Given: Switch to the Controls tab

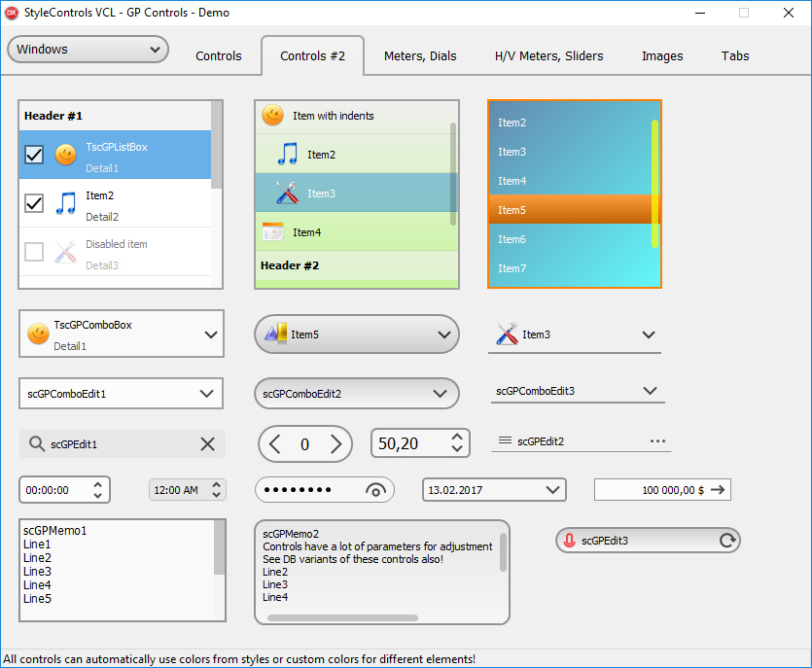Looking at the screenshot, I should tap(219, 56).
